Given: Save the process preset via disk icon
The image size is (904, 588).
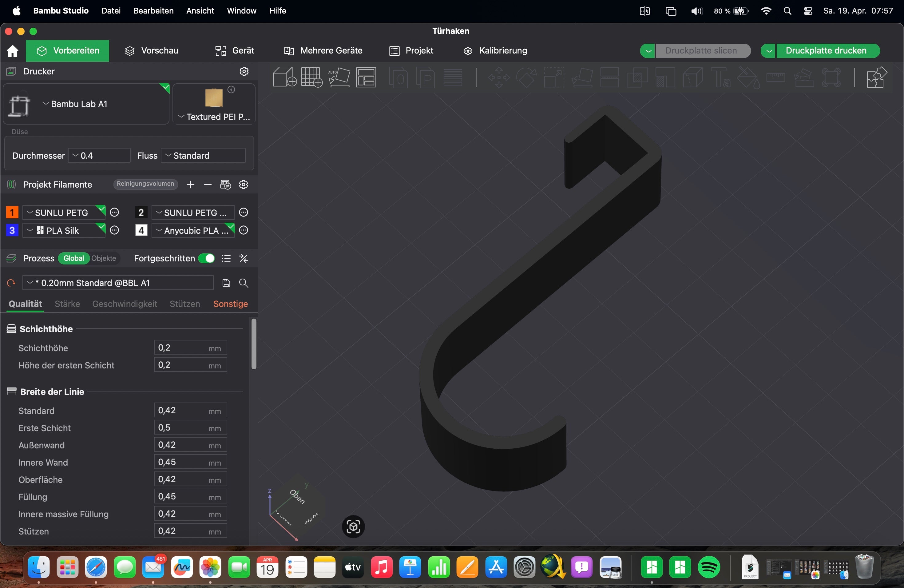Looking at the screenshot, I should tap(226, 283).
